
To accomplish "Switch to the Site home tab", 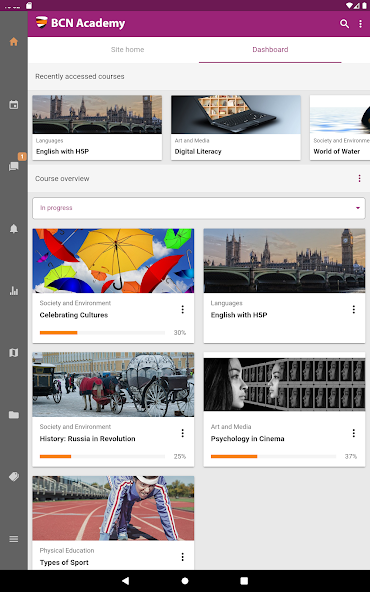I will coord(128,49).
